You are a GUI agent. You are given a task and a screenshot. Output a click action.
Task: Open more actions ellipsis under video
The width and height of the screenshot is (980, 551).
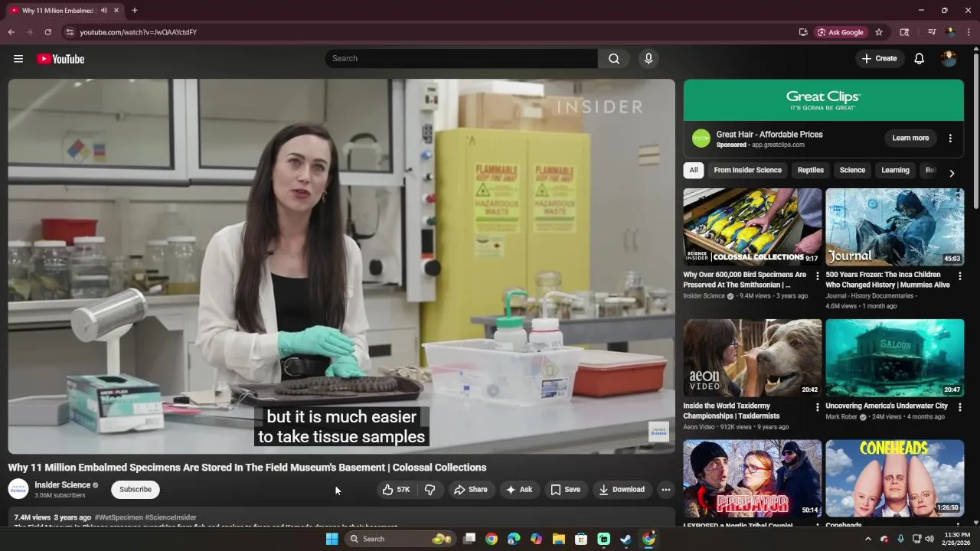click(x=665, y=490)
